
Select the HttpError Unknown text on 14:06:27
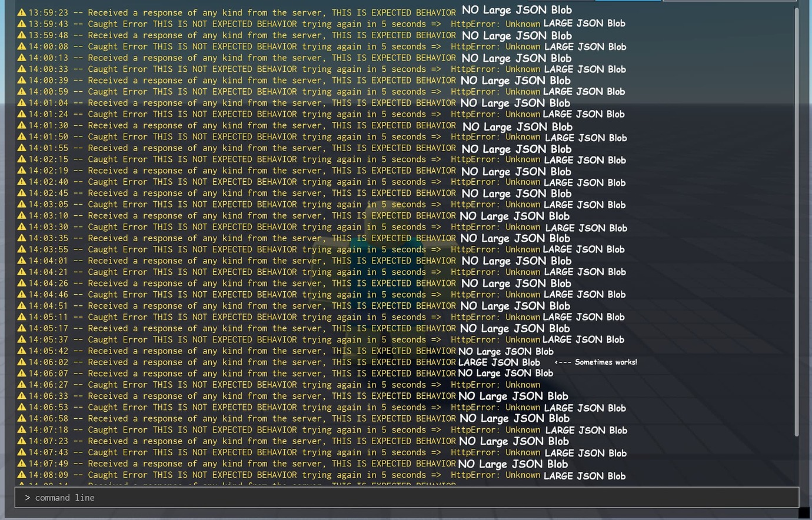pos(496,384)
